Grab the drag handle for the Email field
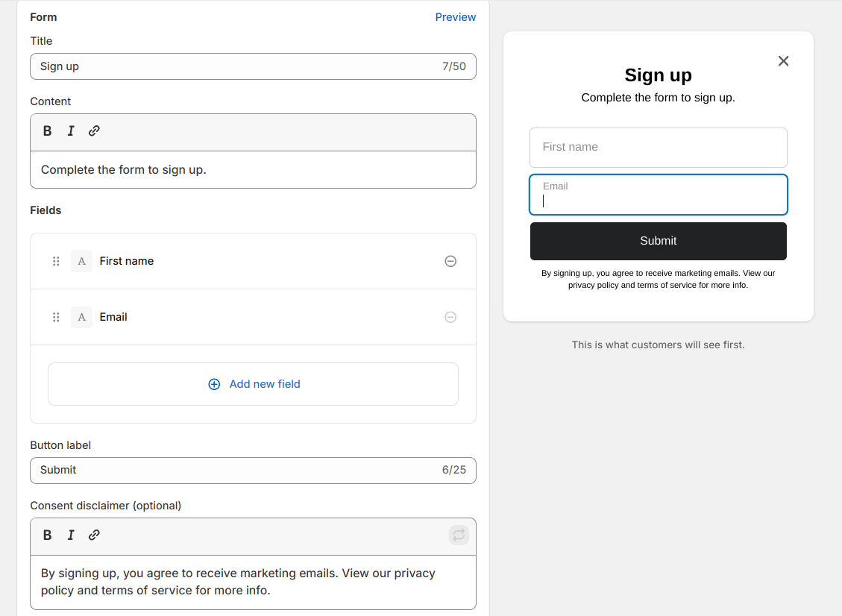This screenshot has width=842, height=616. point(56,317)
